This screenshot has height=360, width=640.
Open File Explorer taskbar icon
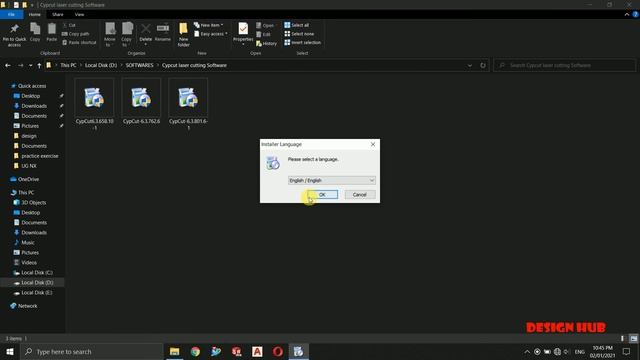(x=175, y=351)
